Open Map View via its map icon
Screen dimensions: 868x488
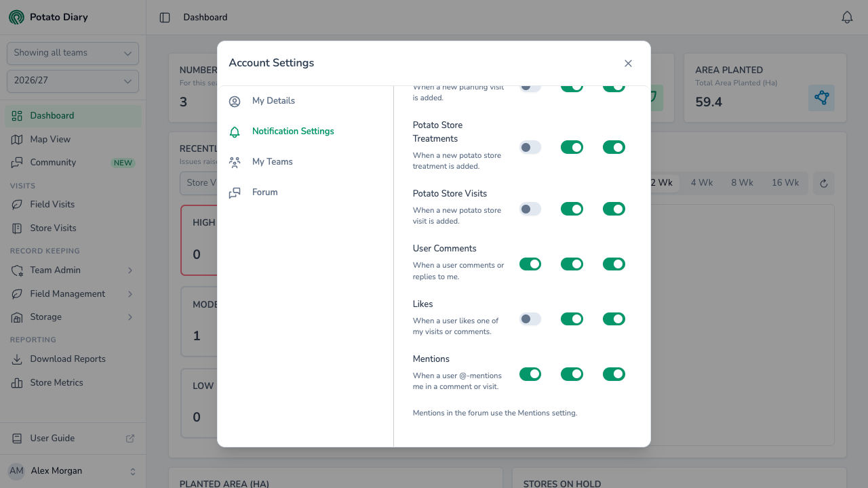(17, 139)
